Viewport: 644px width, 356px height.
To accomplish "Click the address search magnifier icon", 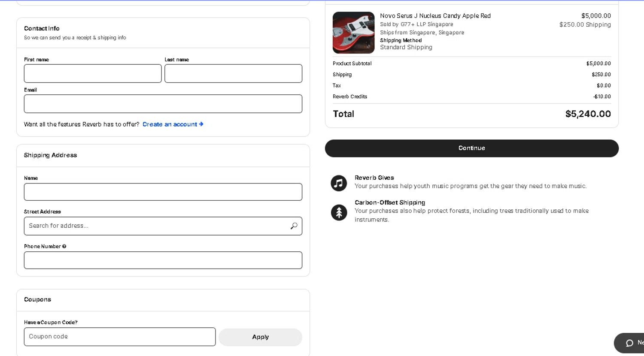I will 294,226.
